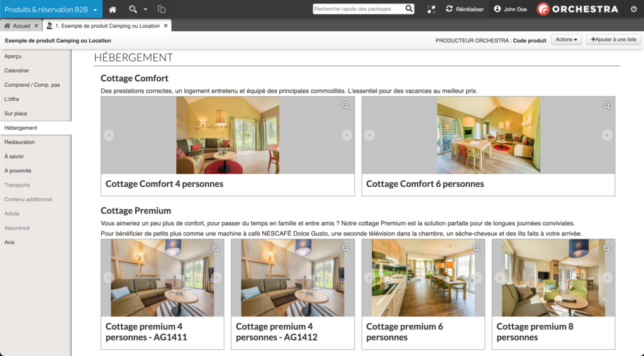The height and width of the screenshot is (356, 644).
Task: Select Restauration in the left sidebar
Action: (19, 142)
